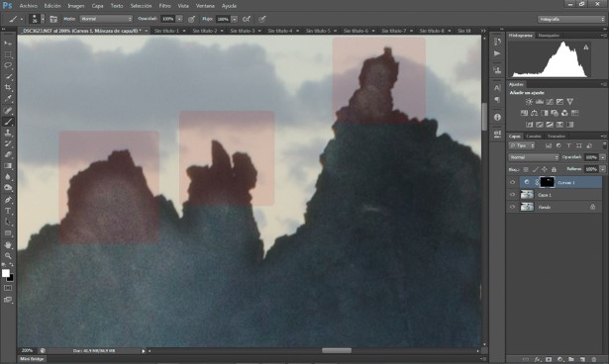Select the Hand tool
This screenshot has width=609, height=364.
coord(8,245)
